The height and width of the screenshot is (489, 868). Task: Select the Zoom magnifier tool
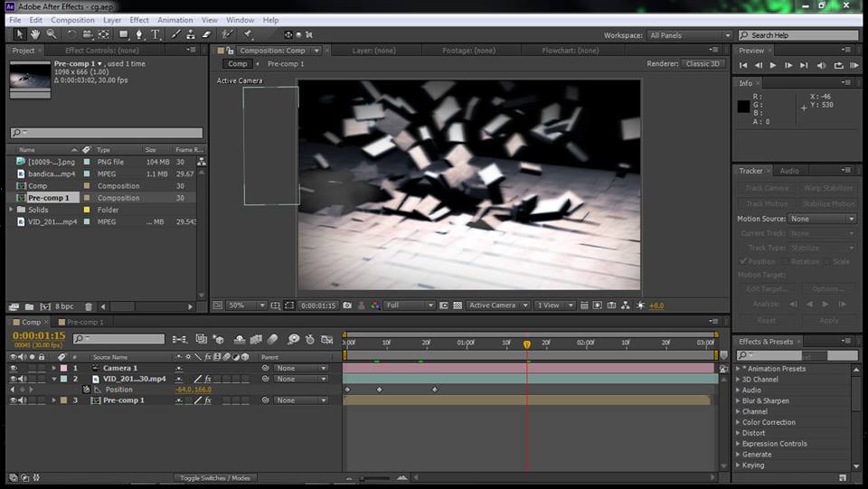coord(51,34)
